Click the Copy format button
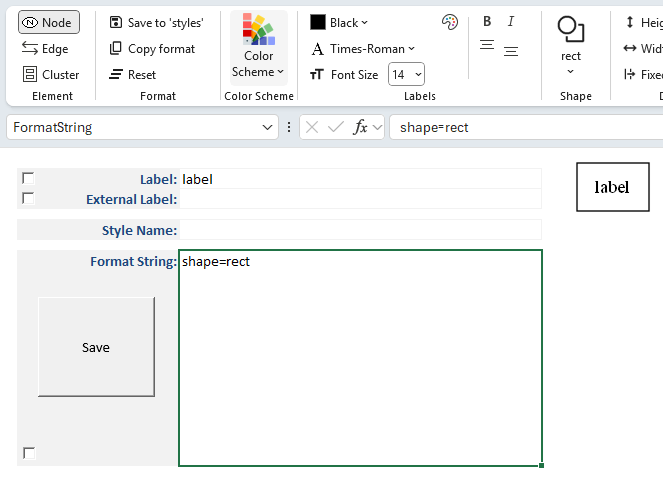663x481 pixels. pos(152,48)
